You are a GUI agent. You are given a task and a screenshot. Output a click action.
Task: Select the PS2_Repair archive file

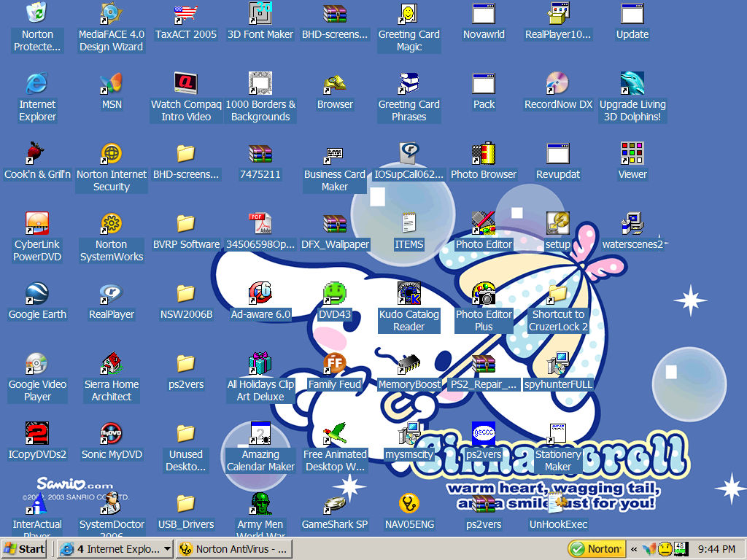tap(483, 363)
